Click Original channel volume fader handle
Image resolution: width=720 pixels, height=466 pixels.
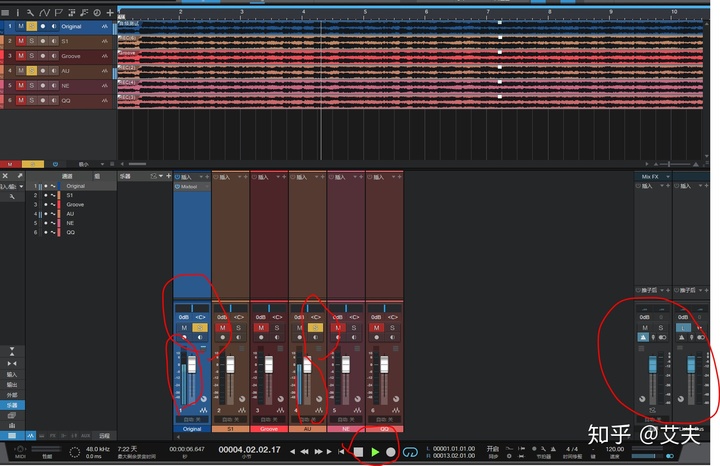click(191, 365)
